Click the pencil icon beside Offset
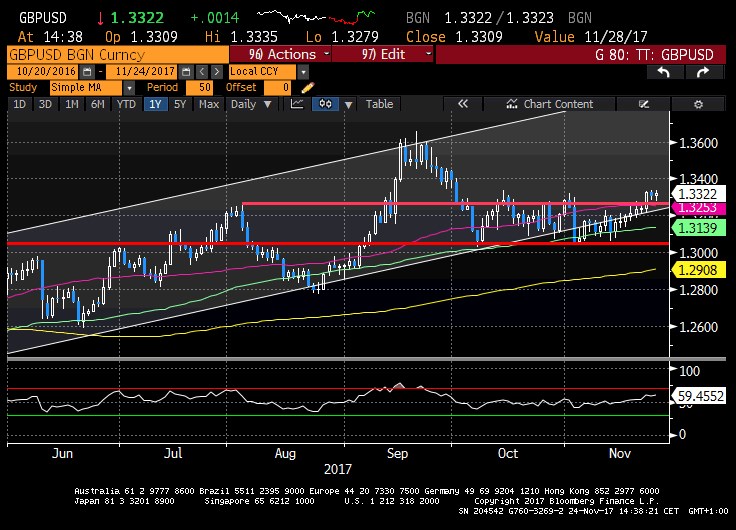This screenshot has height=530, width=736. coord(307,88)
